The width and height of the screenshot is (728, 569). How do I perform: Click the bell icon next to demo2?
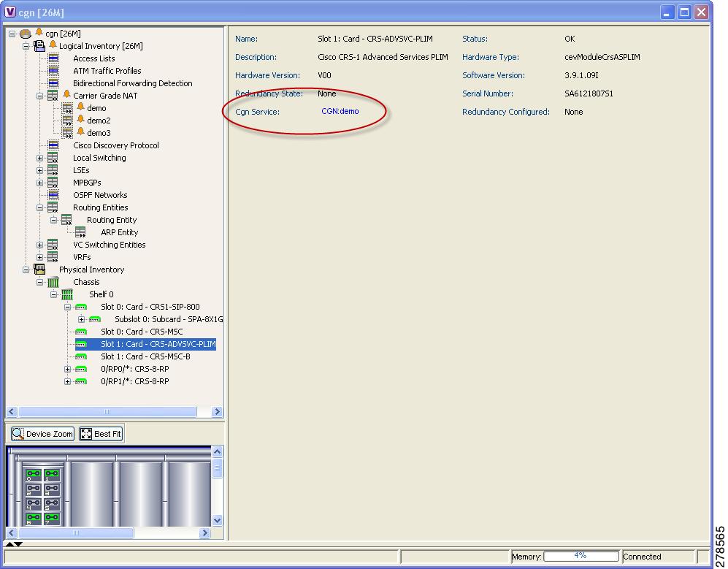(81, 119)
